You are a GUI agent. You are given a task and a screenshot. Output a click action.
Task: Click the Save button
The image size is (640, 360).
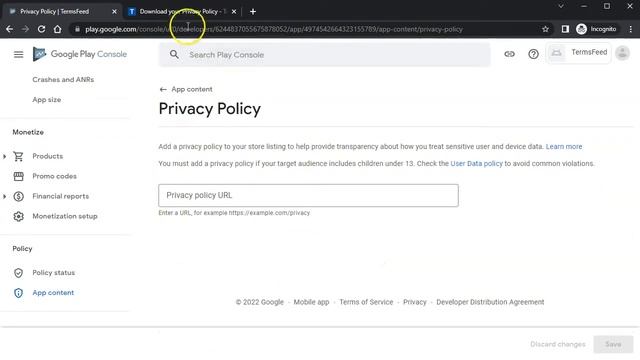pyautogui.click(x=613, y=344)
